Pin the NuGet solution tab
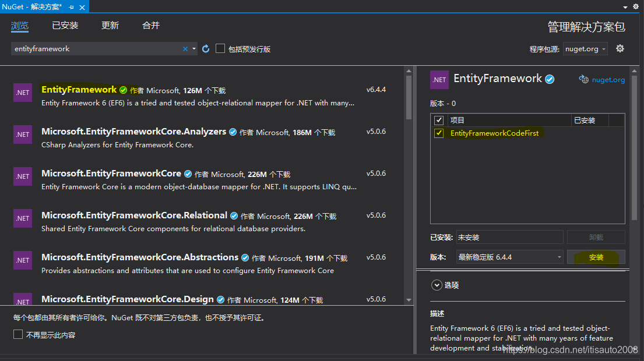 (x=72, y=7)
